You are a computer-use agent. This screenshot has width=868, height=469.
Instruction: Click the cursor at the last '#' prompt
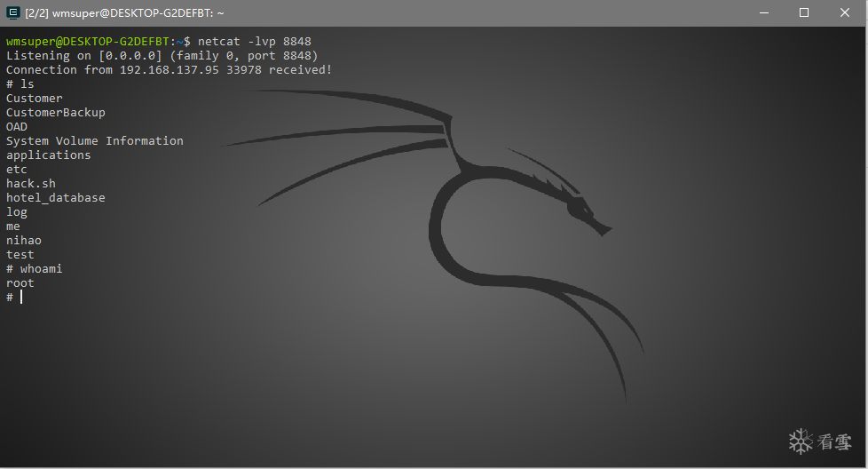21,298
